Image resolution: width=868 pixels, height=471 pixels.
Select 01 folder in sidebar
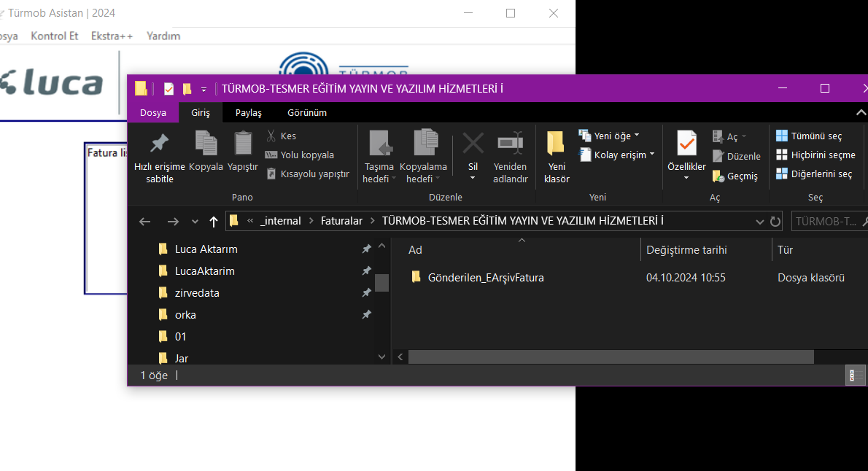tap(180, 337)
